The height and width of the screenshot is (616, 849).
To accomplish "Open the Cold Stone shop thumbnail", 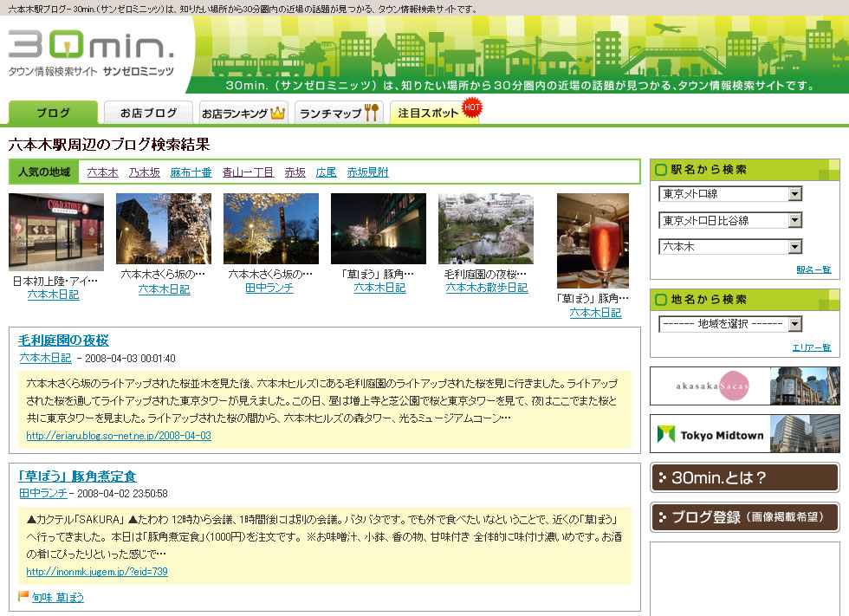I will [56, 231].
